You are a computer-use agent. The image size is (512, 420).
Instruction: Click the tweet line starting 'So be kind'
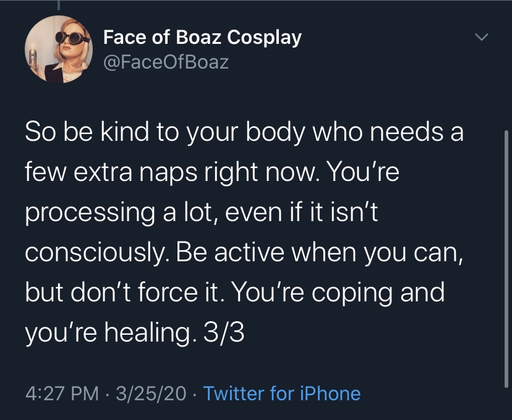click(244, 132)
